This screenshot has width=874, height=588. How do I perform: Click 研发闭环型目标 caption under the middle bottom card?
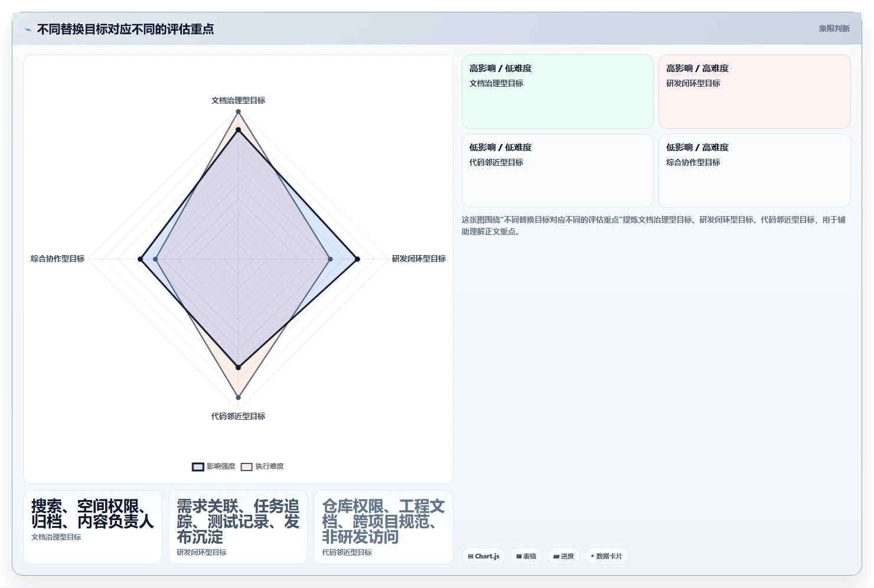click(x=201, y=553)
